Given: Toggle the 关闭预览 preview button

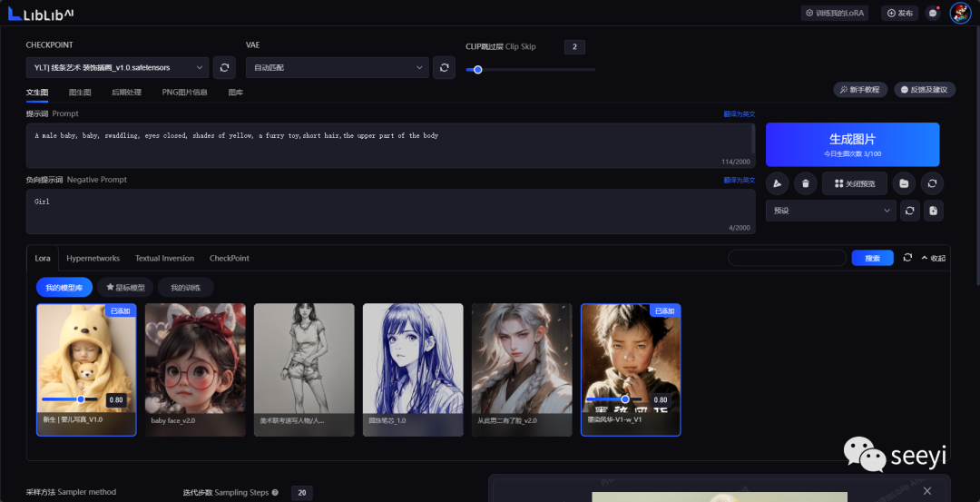Looking at the screenshot, I should click(x=854, y=183).
